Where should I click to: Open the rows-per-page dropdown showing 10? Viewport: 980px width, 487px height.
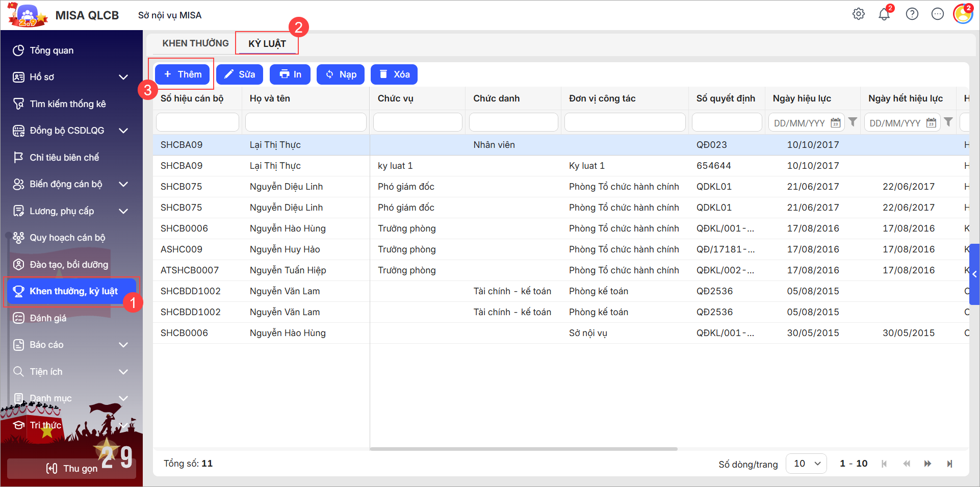tap(806, 464)
